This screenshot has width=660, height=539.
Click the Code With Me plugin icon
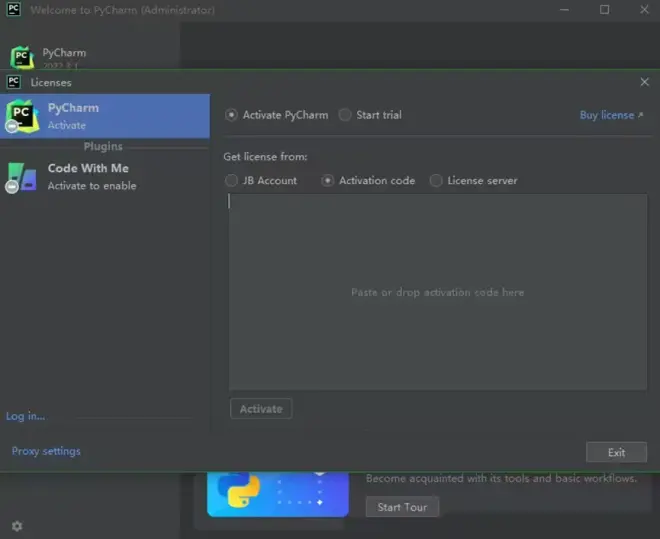[21, 178]
